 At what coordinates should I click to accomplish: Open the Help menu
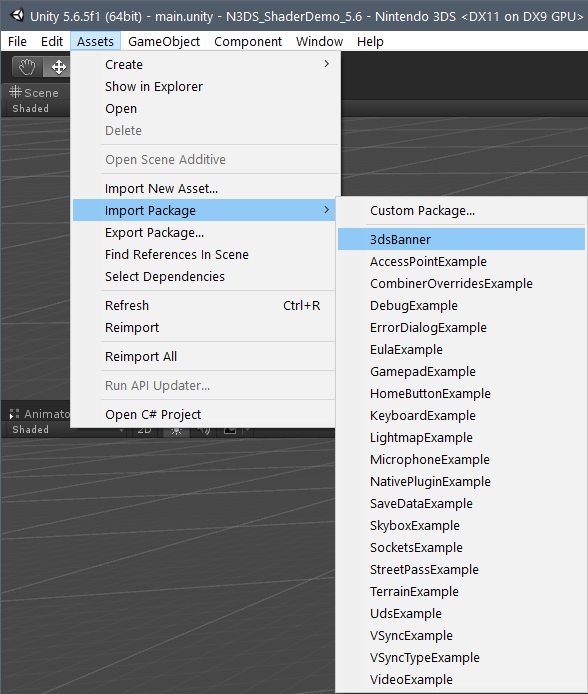point(370,42)
